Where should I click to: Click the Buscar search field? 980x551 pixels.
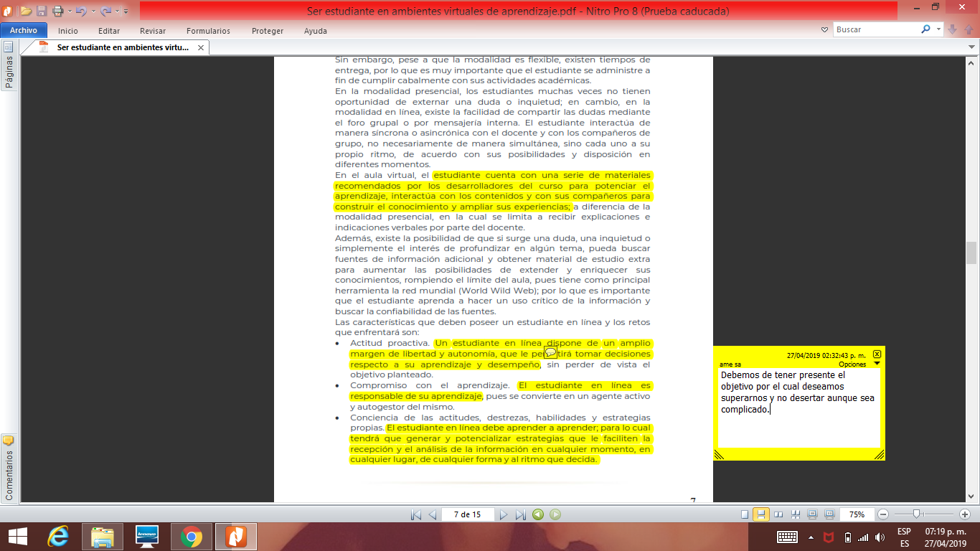point(875,29)
